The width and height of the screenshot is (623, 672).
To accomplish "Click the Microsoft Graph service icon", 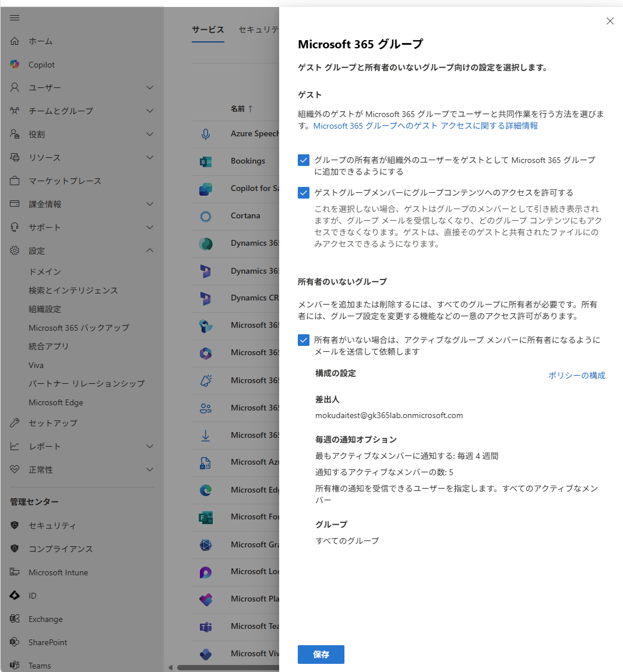I will [x=206, y=544].
